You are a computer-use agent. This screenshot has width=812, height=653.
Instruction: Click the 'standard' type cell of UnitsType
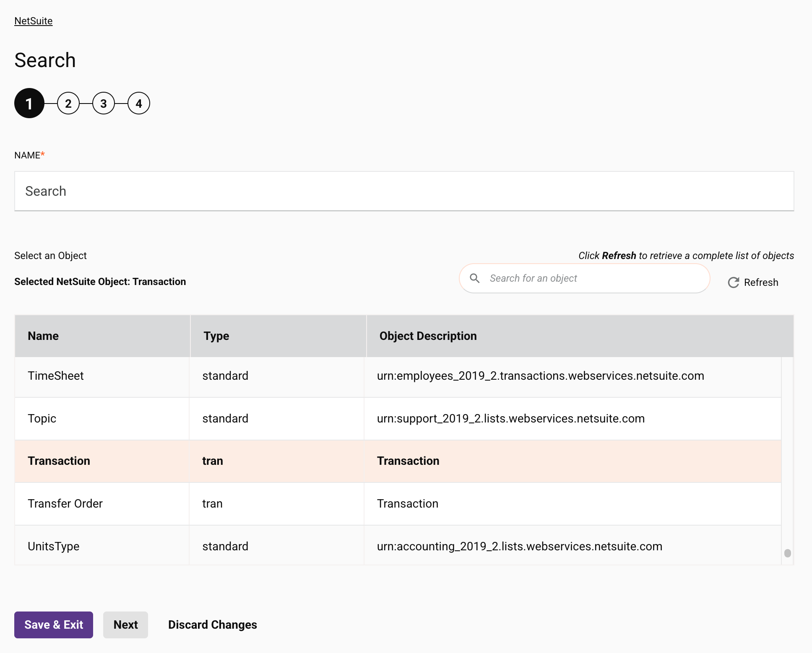[277, 546]
